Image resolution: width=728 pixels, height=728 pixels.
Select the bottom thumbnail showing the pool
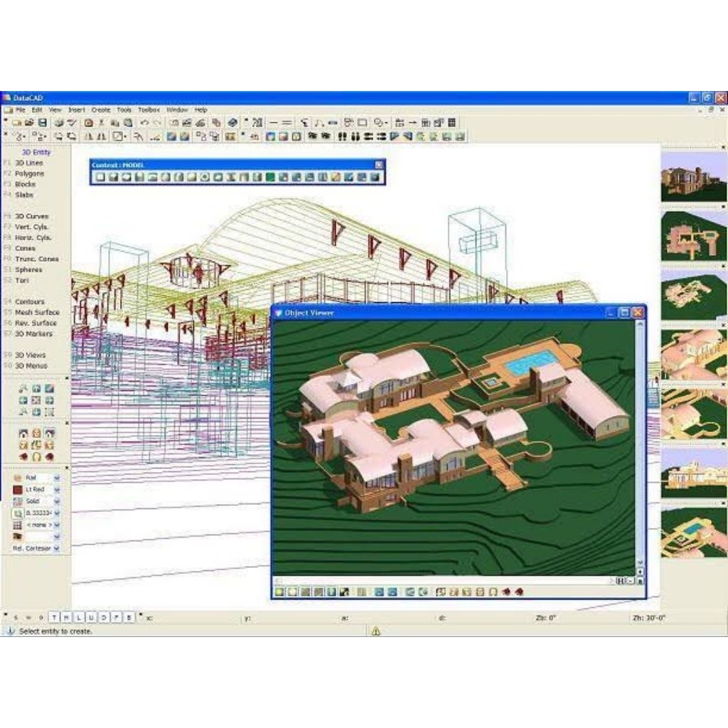693,532
